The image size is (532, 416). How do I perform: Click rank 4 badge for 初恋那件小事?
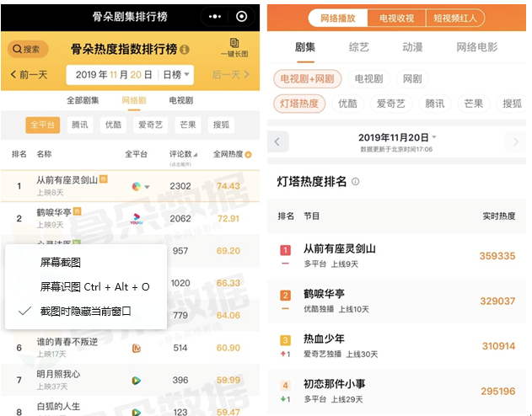(x=285, y=385)
